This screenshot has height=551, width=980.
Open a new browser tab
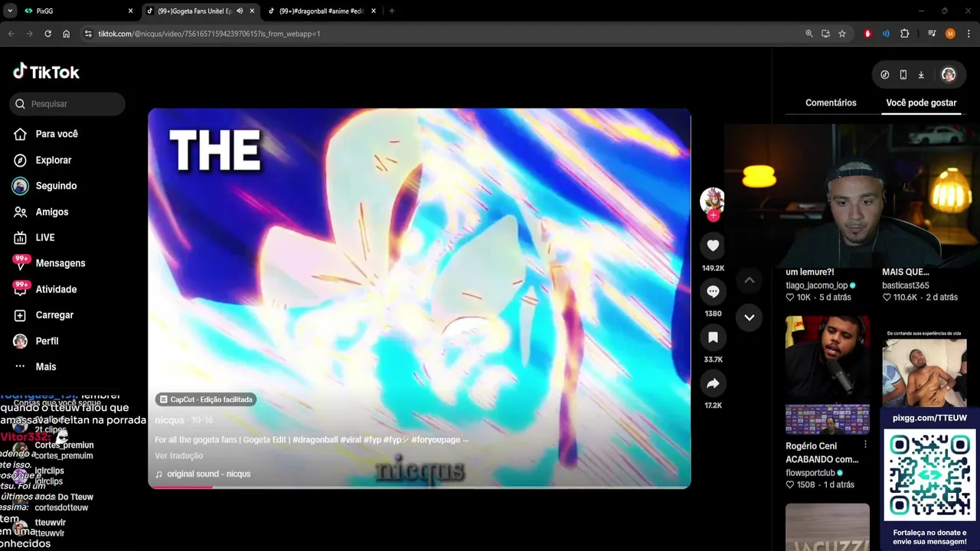point(392,11)
